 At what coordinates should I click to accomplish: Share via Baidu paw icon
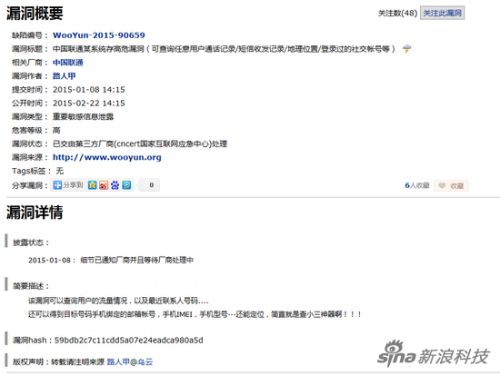115,185
